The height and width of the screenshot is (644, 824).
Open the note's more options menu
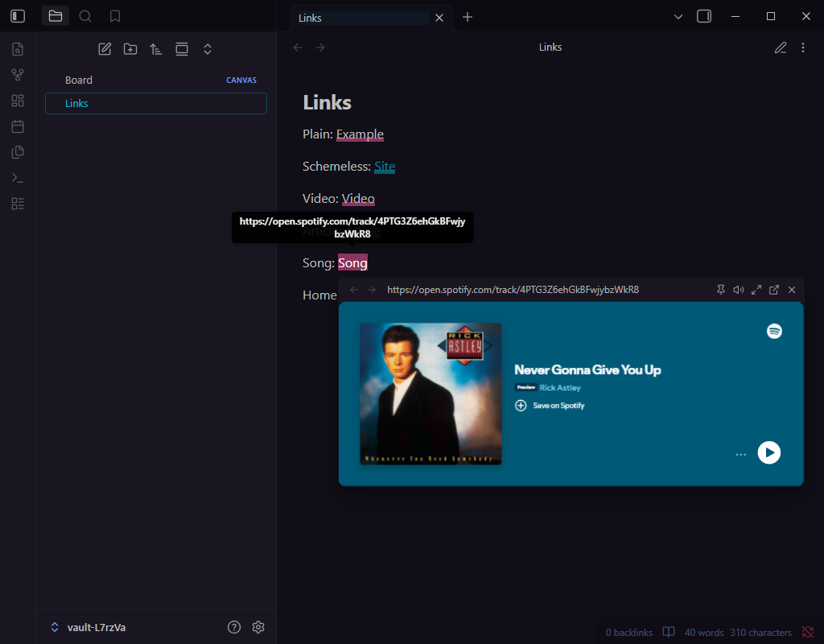pos(802,47)
